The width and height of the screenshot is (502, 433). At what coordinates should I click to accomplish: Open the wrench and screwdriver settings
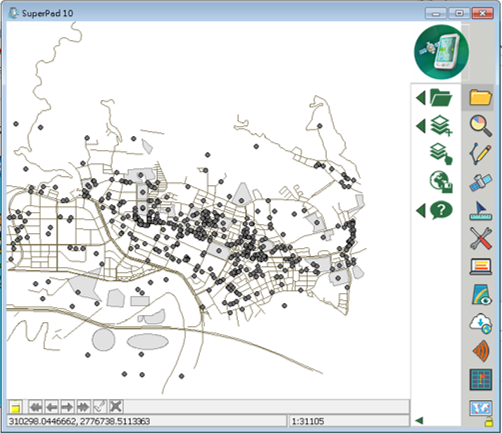point(480,238)
